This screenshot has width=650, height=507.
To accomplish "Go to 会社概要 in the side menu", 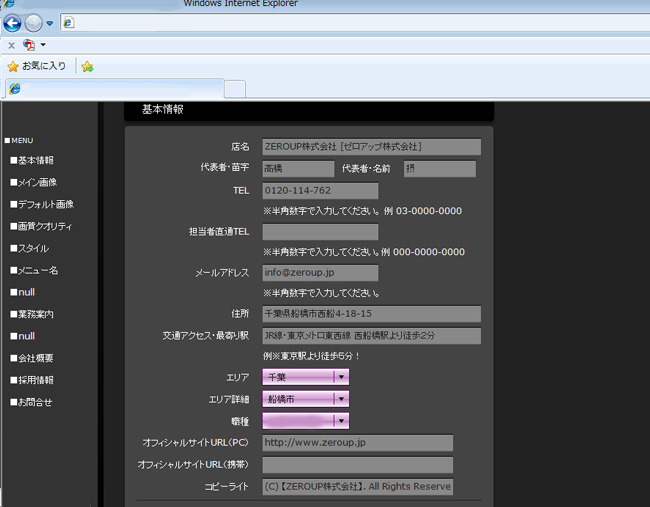I will click(x=35, y=358).
